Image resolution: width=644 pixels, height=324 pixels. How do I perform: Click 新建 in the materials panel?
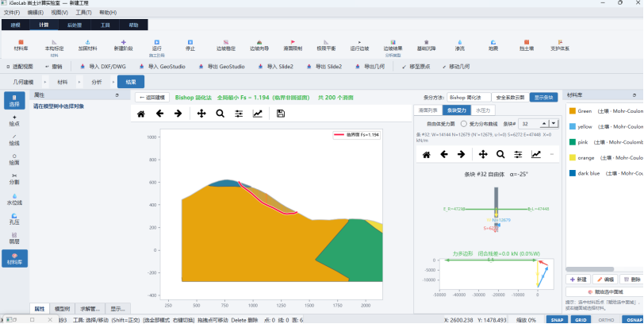[578, 280]
